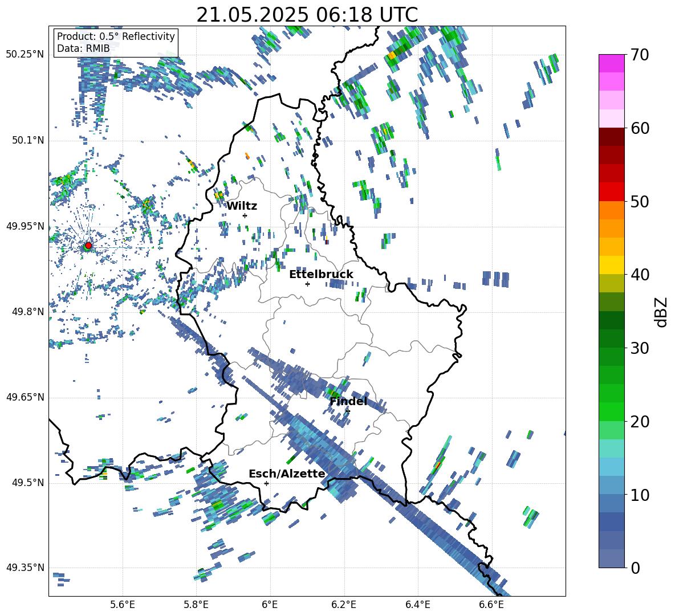Click the Product: 0.5° Reflectivity text
Screen dimensions: 675x616
(x=116, y=36)
